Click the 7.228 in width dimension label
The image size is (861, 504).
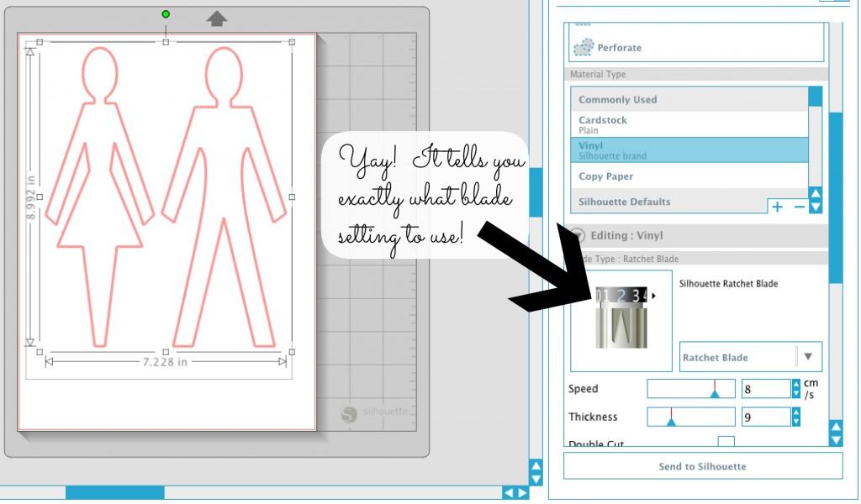pyautogui.click(x=165, y=362)
